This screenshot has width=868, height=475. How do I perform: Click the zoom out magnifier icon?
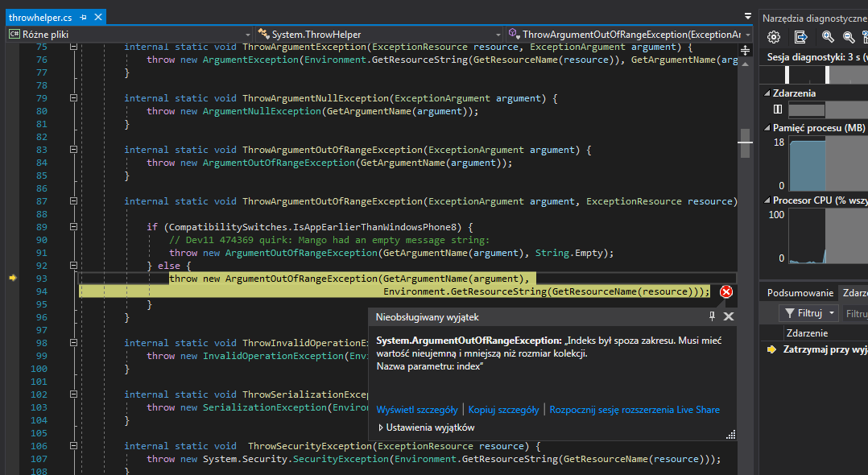tap(849, 37)
